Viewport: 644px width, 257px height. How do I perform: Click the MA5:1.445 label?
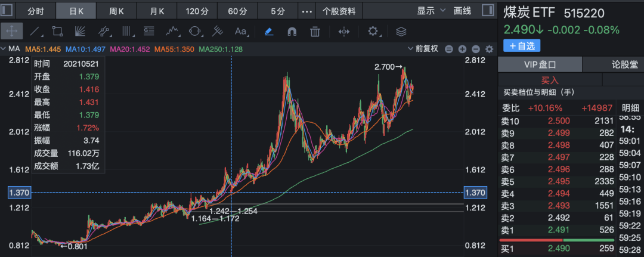coord(43,49)
